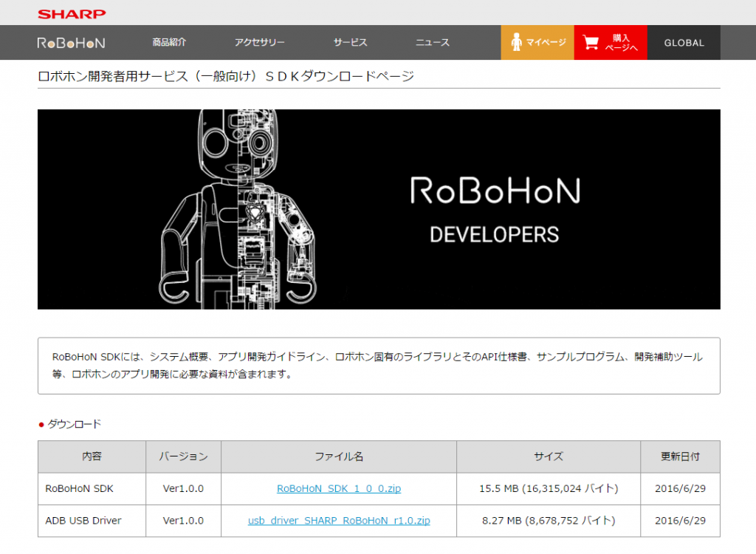The height and width of the screenshot is (554, 756).
Task: Click the SHARP logo
Action: [x=71, y=13]
